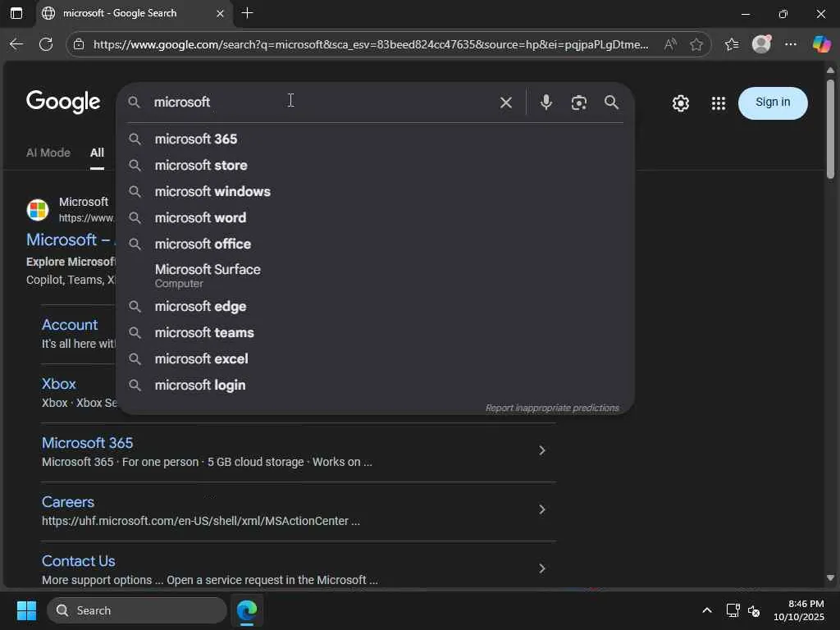840x630 pixels.
Task: Close the 'microsoft - Google Search' tab
Action: click(x=220, y=13)
